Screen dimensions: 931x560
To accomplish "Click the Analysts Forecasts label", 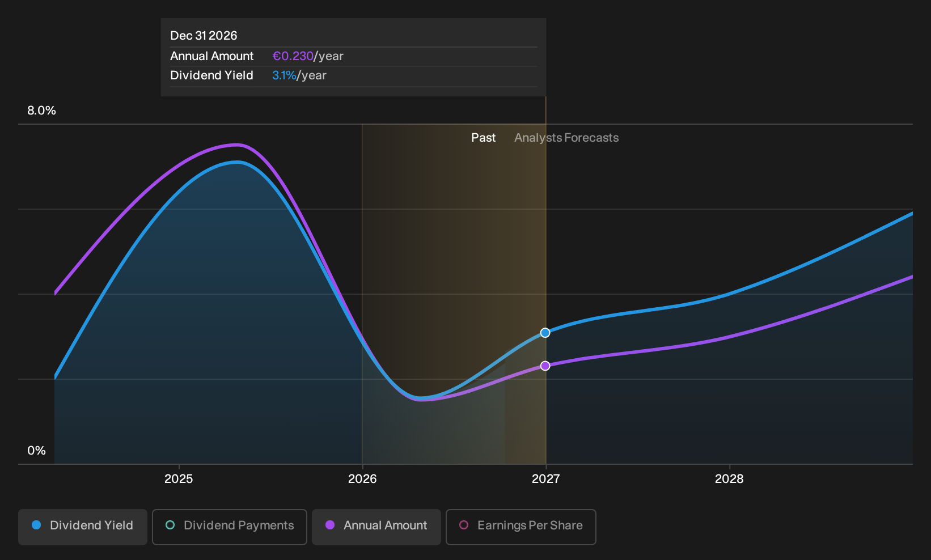I will [566, 138].
